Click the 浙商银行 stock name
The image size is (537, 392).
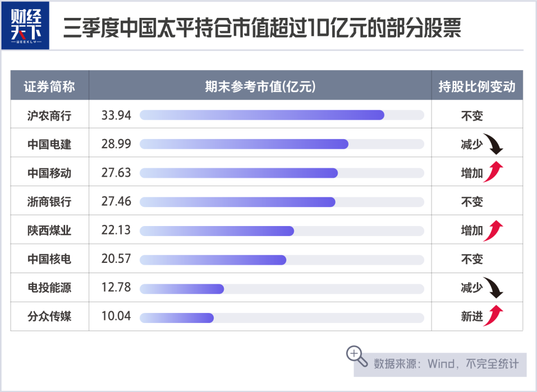[50, 202]
